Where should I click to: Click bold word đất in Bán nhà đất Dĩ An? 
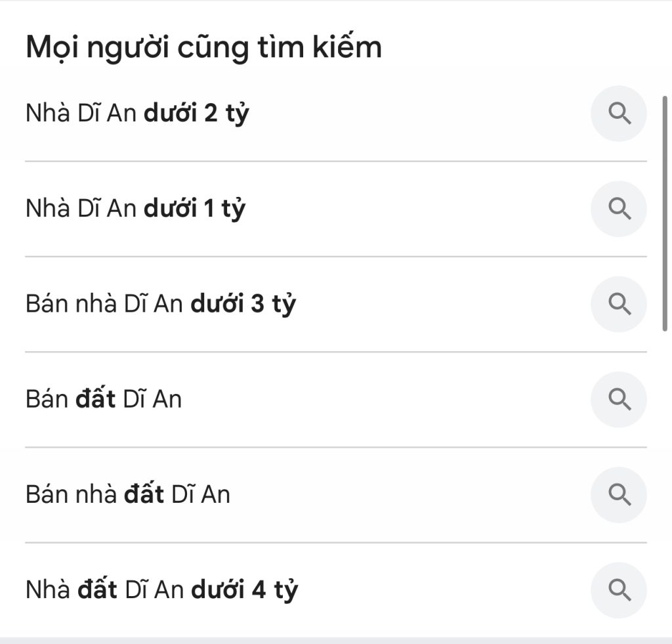pos(144,494)
